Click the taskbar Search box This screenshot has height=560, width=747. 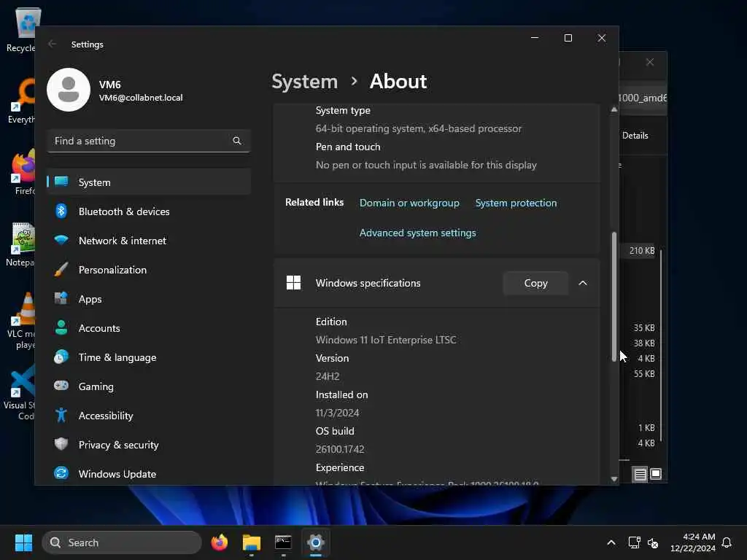pyautogui.click(x=122, y=542)
